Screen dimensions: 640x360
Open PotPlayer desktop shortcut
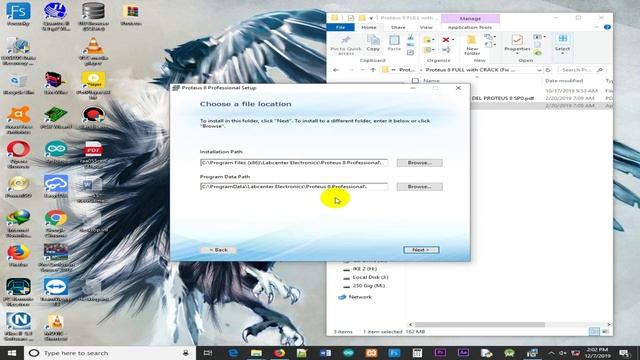point(93,85)
